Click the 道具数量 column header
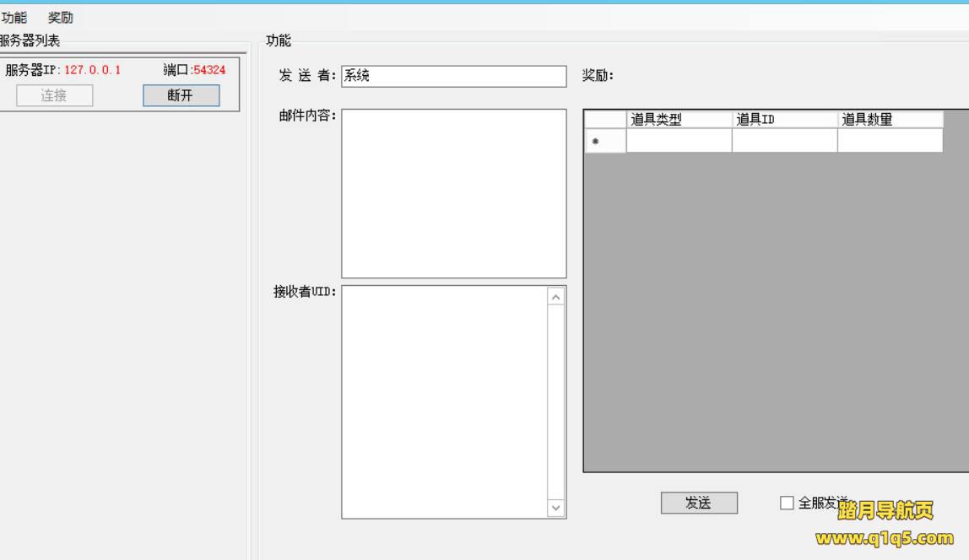The height and width of the screenshot is (560, 969). click(890, 120)
